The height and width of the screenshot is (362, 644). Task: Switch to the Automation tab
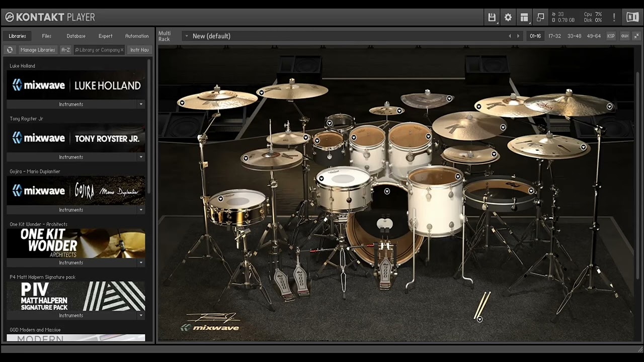(137, 36)
